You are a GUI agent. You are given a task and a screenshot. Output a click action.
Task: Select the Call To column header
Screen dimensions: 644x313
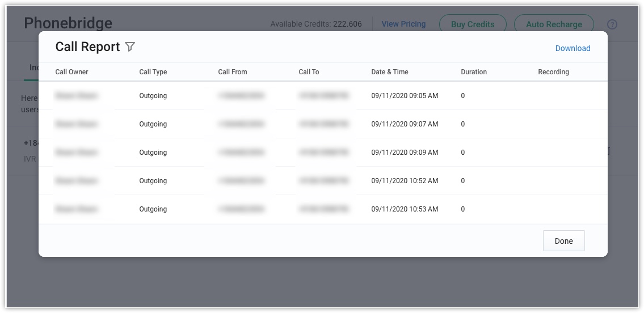point(309,72)
